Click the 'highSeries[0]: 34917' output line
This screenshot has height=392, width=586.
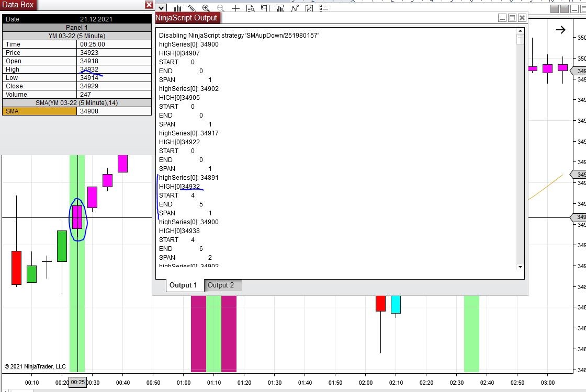189,133
